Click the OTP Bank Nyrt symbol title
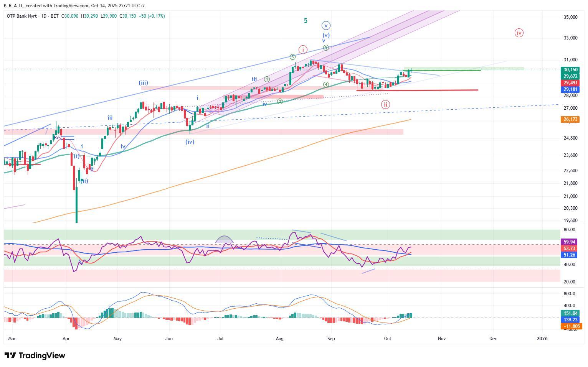The height and width of the screenshot is (367, 588). [x=24, y=16]
